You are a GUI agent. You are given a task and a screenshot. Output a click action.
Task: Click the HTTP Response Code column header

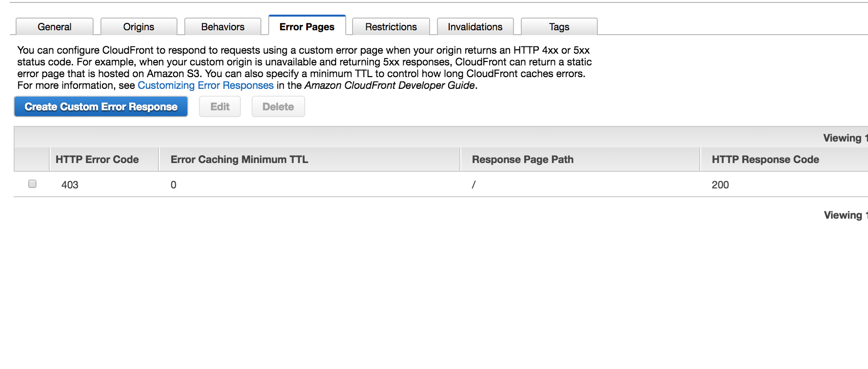pyautogui.click(x=766, y=160)
